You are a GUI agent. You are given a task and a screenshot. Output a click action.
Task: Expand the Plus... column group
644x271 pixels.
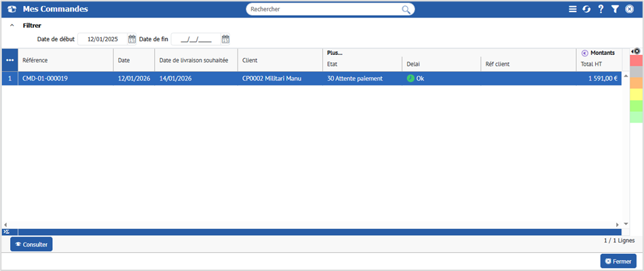(x=335, y=53)
